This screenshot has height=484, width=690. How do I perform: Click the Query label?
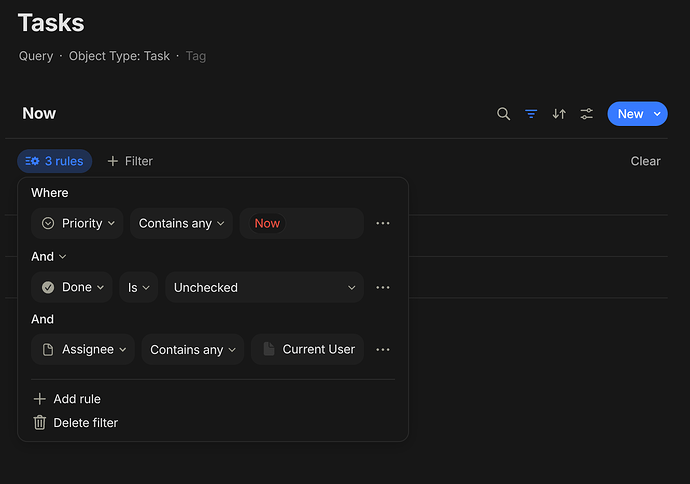coord(36,56)
